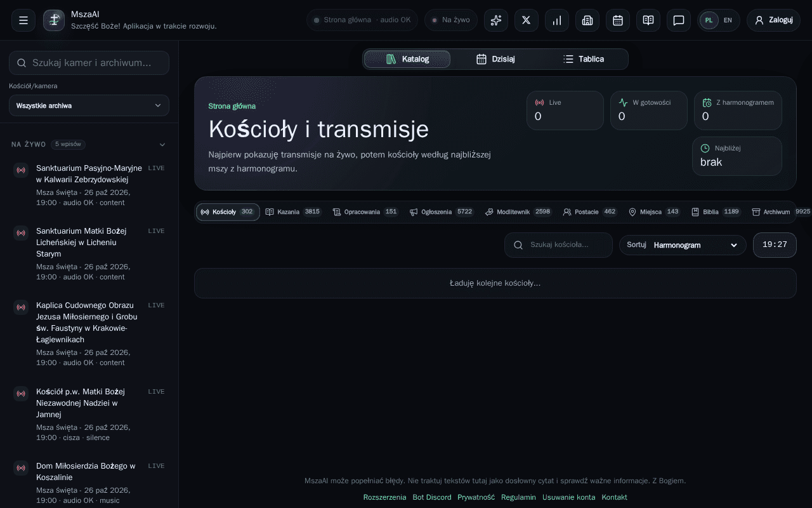Viewport: 812px width, 508px height.
Task: Select the Opracowania category chip
Action: [x=365, y=212]
